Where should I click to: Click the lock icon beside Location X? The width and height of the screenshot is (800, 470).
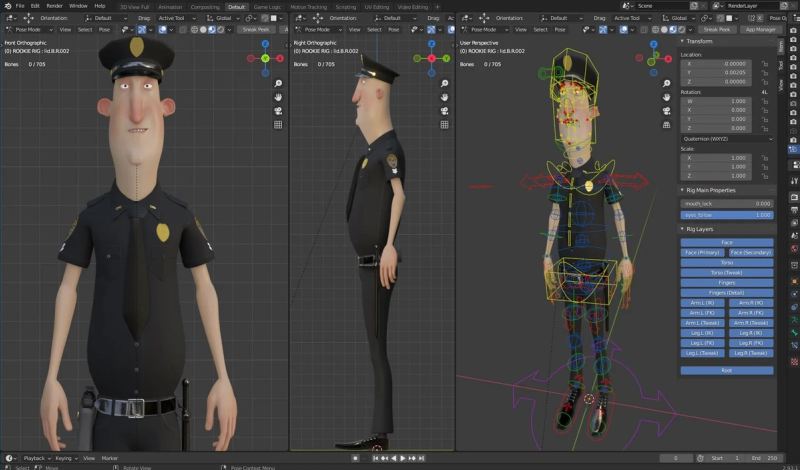pos(765,64)
